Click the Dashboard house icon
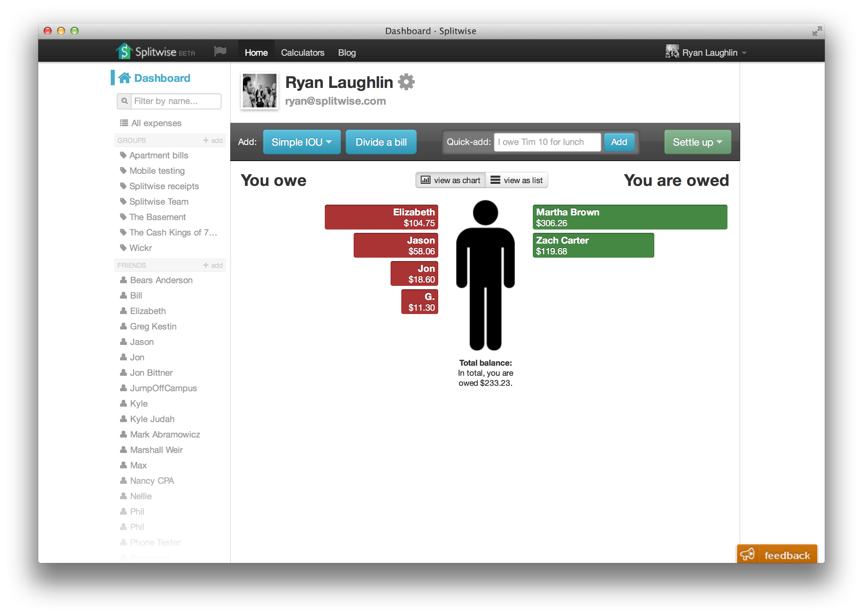 (124, 78)
